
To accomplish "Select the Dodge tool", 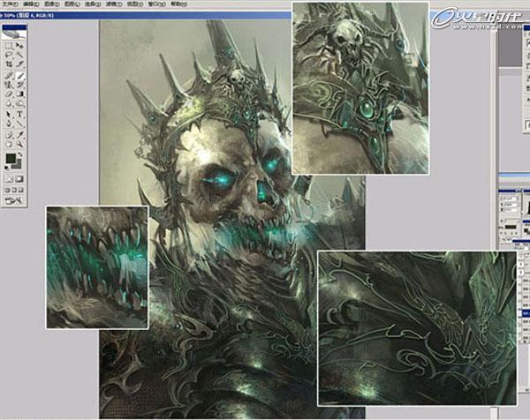I will point(19,102).
